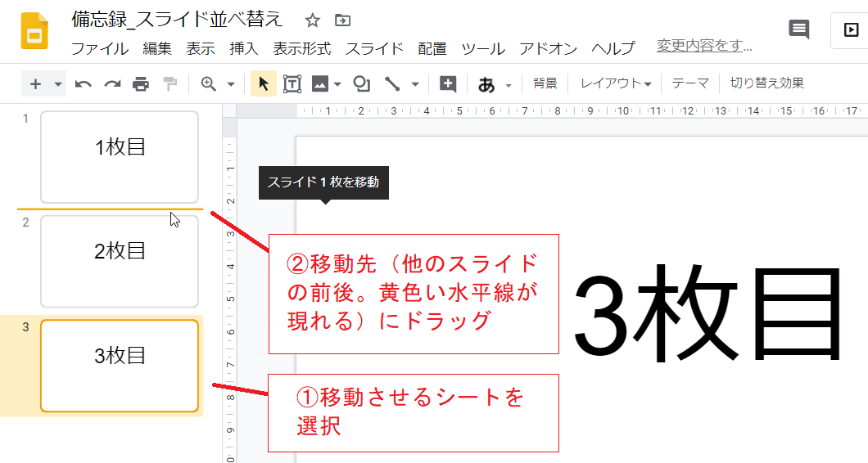
Task: Open the 配置 menu
Action: (432, 49)
